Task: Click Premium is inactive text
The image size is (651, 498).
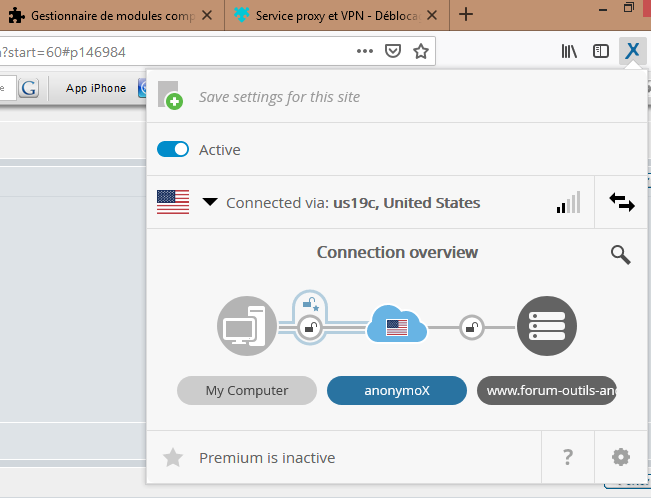Action: 267,458
